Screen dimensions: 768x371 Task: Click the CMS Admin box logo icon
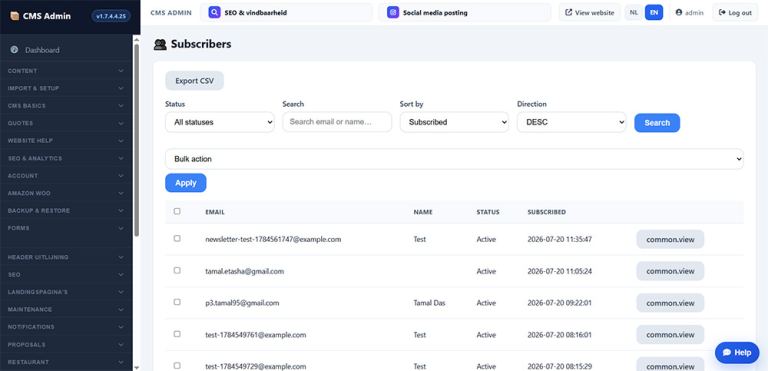click(14, 16)
